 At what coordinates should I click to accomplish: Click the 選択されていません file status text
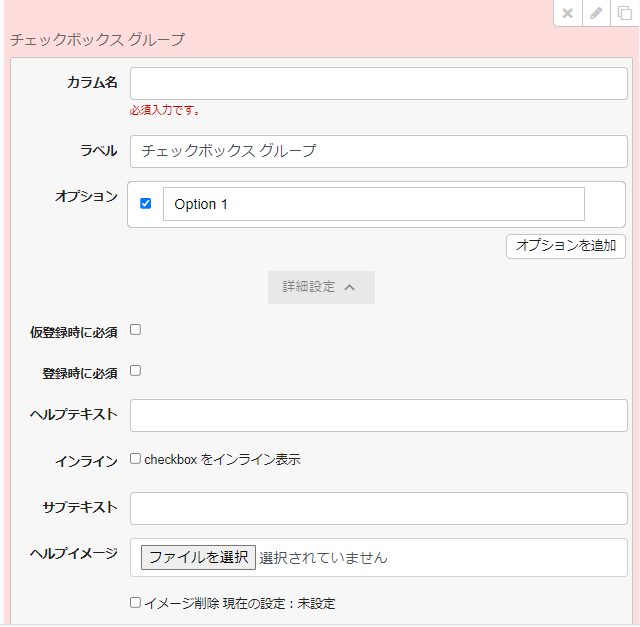point(323,558)
